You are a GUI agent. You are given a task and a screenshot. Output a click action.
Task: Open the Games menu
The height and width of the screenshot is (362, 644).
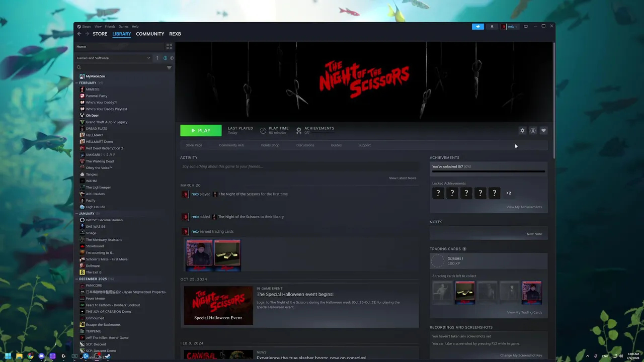(x=123, y=27)
